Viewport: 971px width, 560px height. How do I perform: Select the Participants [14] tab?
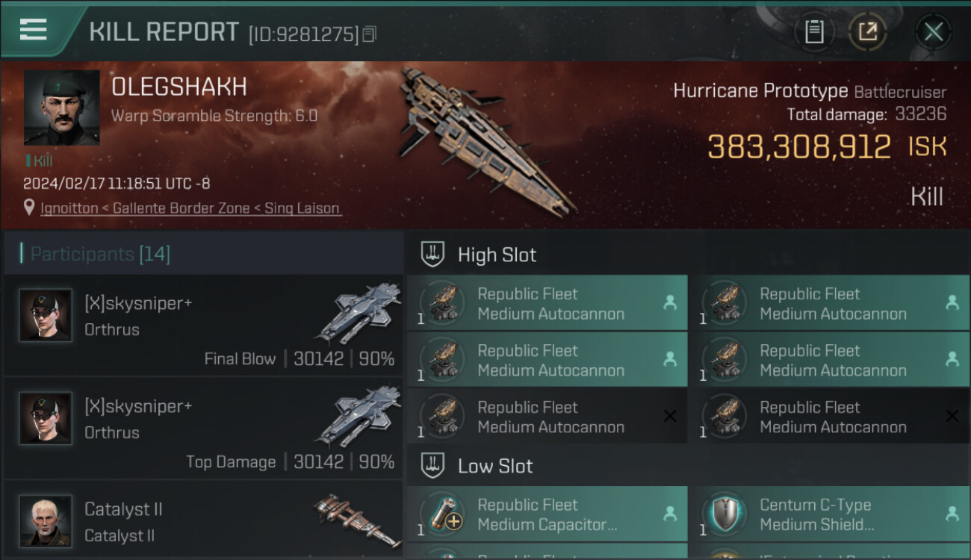click(100, 254)
